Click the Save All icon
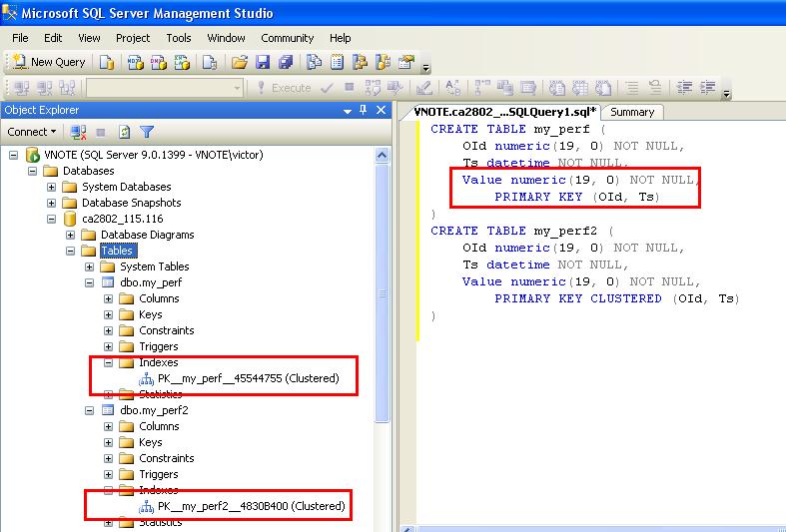Viewport: 786px width, 532px height. coord(286,62)
